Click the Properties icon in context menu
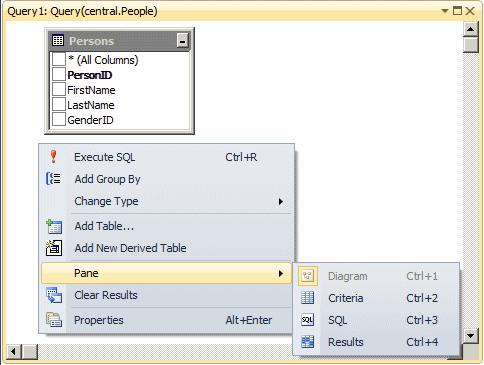The image size is (484, 365). tap(54, 320)
